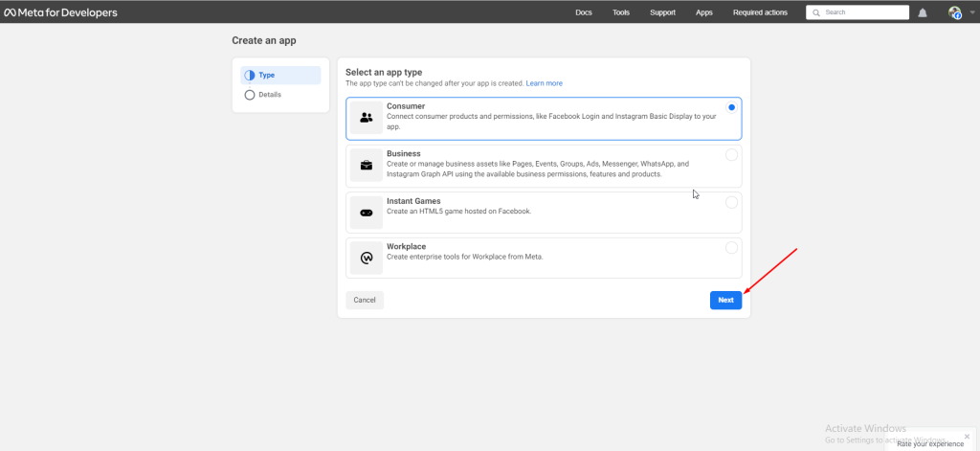The height and width of the screenshot is (451, 980).
Task: Go to the Apps menu item
Action: point(703,12)
